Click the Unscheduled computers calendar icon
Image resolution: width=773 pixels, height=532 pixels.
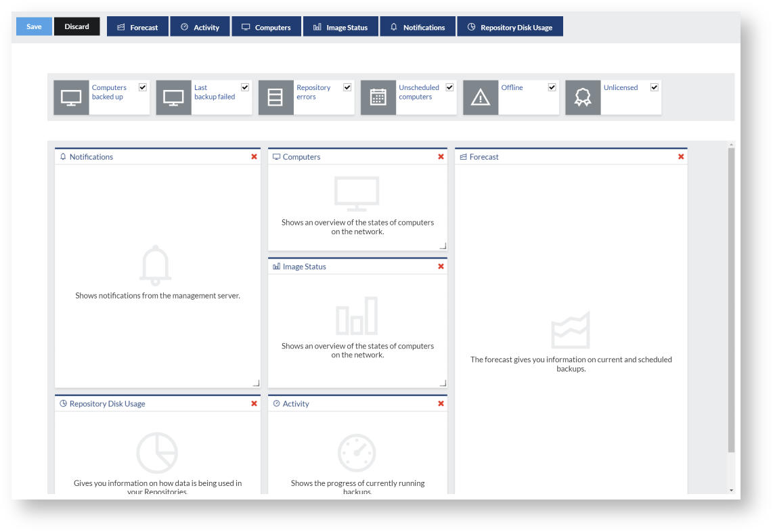(x=378, y=97)
